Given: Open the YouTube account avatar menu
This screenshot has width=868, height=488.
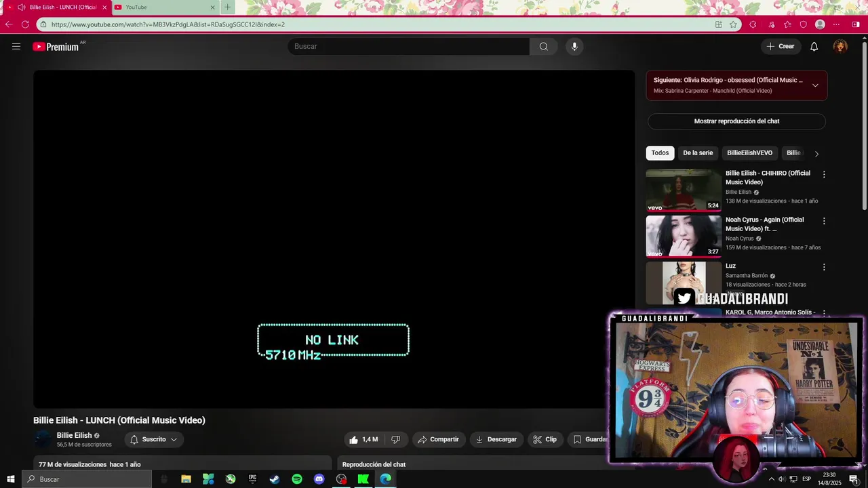Looking at the screenshot, I should pyautogui.click(x=840, y=46).
